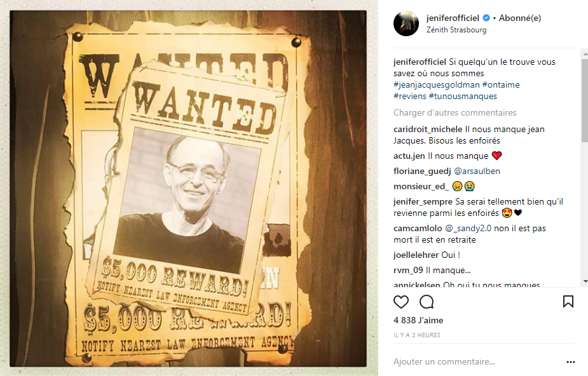588x376 pixels.
Task: Like the post with the heart icon
Action: point(401,302)
